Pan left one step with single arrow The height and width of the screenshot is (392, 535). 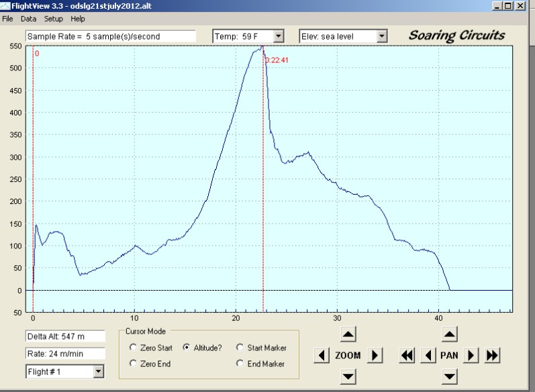pyautogui.click(x=428, y=356)
